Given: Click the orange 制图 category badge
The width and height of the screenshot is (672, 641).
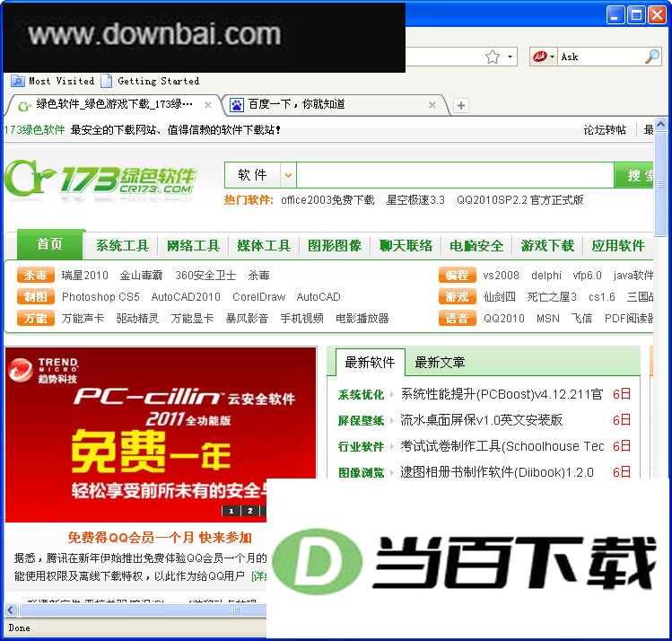Looking at the screenshot, I should point(36,296).
